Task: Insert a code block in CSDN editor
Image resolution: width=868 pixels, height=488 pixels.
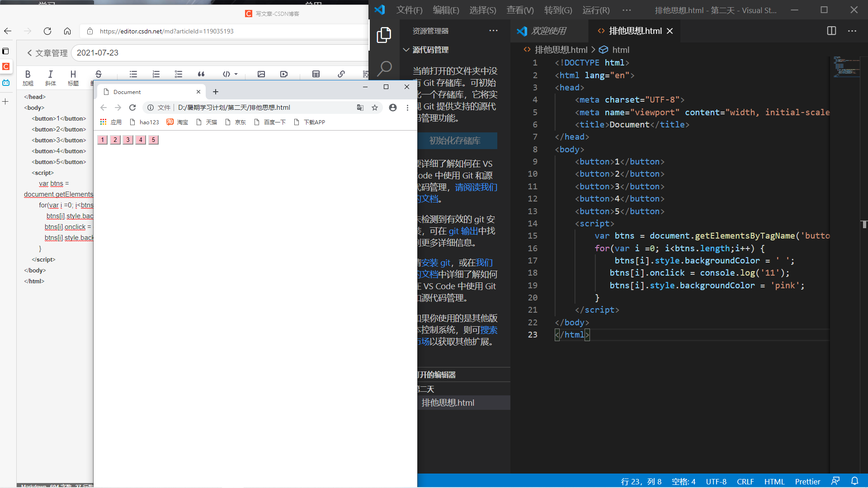Action: (x=226, y=74)
